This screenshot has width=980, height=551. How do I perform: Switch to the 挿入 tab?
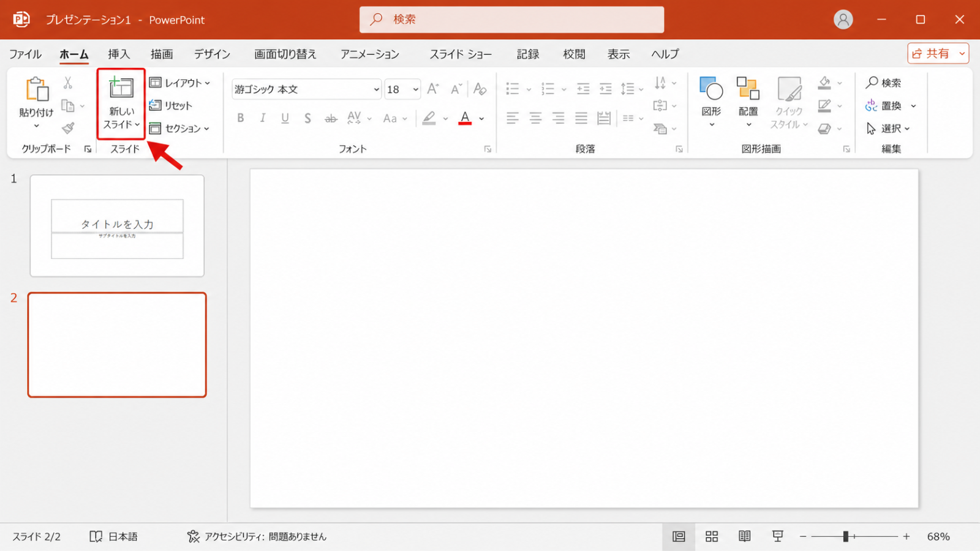tap(119, 54)
